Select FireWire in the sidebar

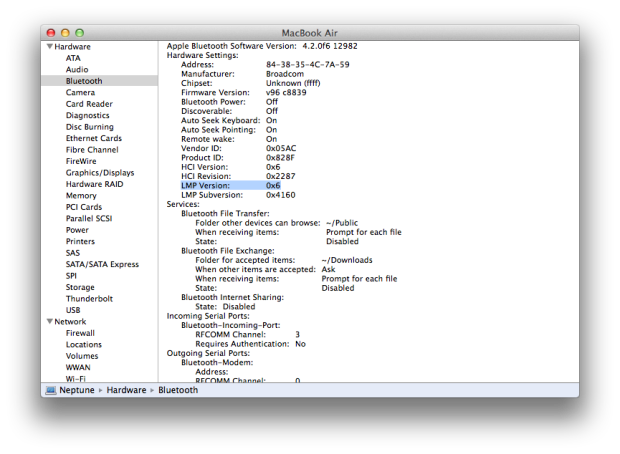coord(81,161)
